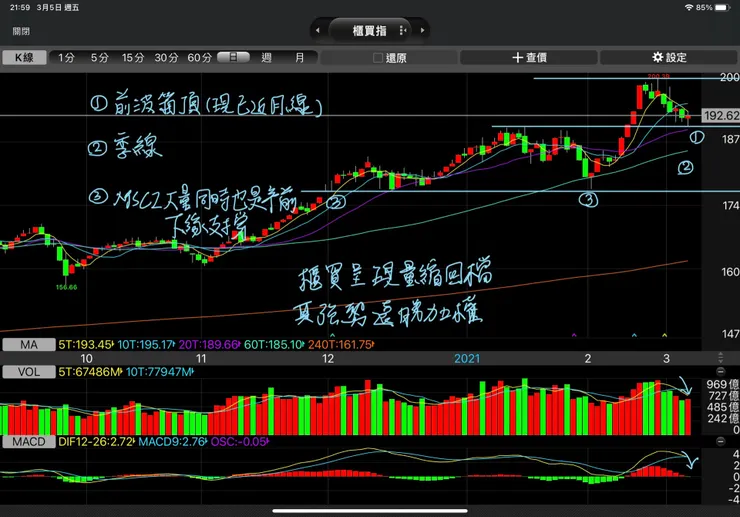
Task: Collapse the MACD panel minus icon
Action: pyautogui.click(x=720, y=441)
